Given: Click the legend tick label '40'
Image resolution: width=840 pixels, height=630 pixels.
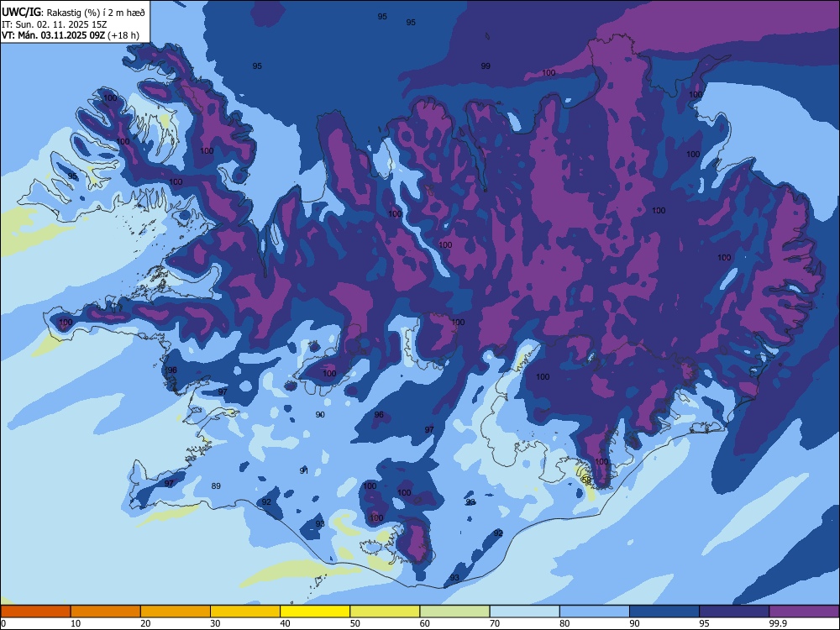Looking at the screenshot, I should pos(285,623).
